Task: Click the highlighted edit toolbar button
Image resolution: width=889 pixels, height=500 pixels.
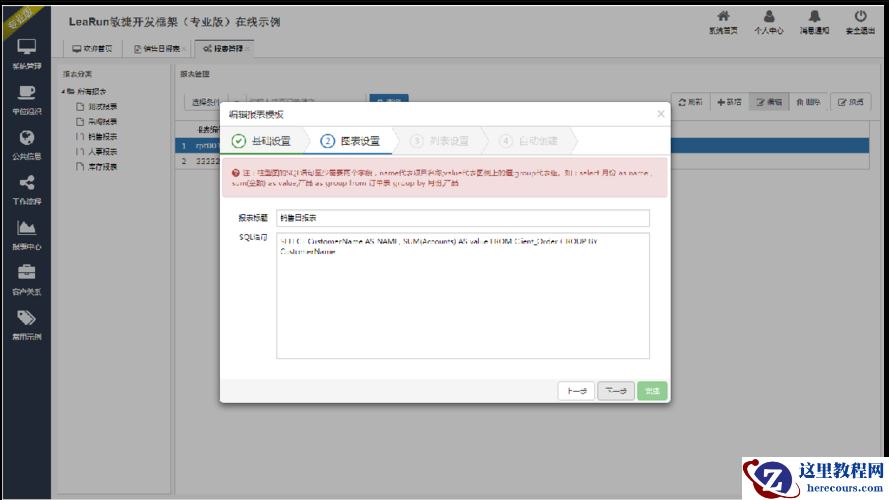Action: tap(769, 102)
